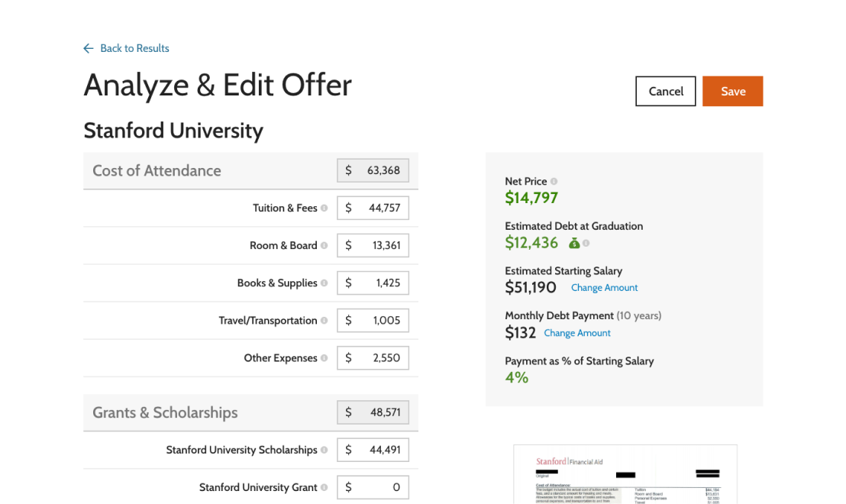Viewport: 846px width, 504px height.
Task: Click Change Amount beside monthly debt payment
Action: click(576, 333)
